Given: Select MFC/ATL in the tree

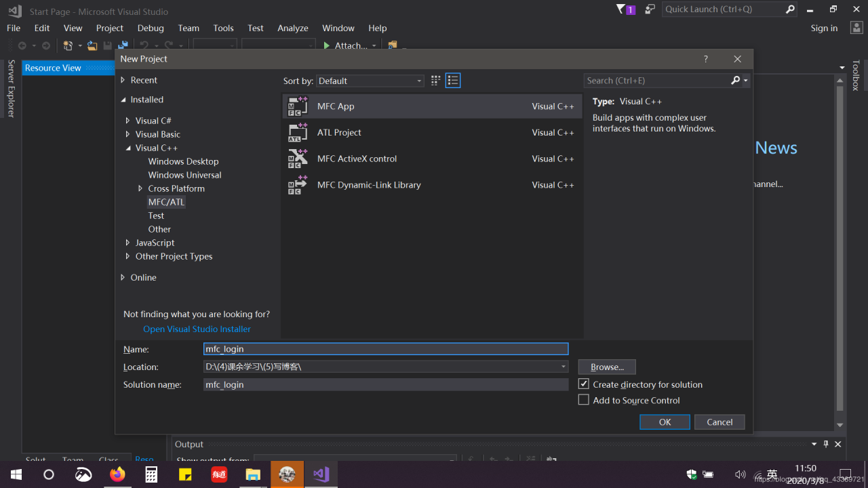Looking at the screenshot, I should coord(166,202).
